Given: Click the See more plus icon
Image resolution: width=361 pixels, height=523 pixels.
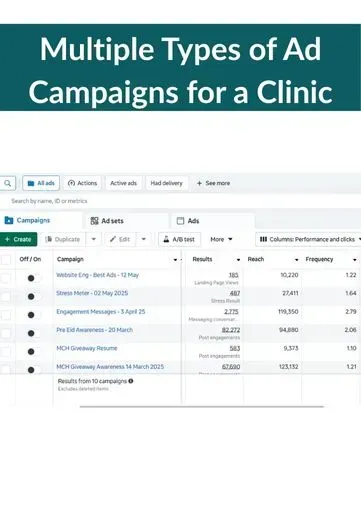Looking at the screenshot, I should point(200,183).
